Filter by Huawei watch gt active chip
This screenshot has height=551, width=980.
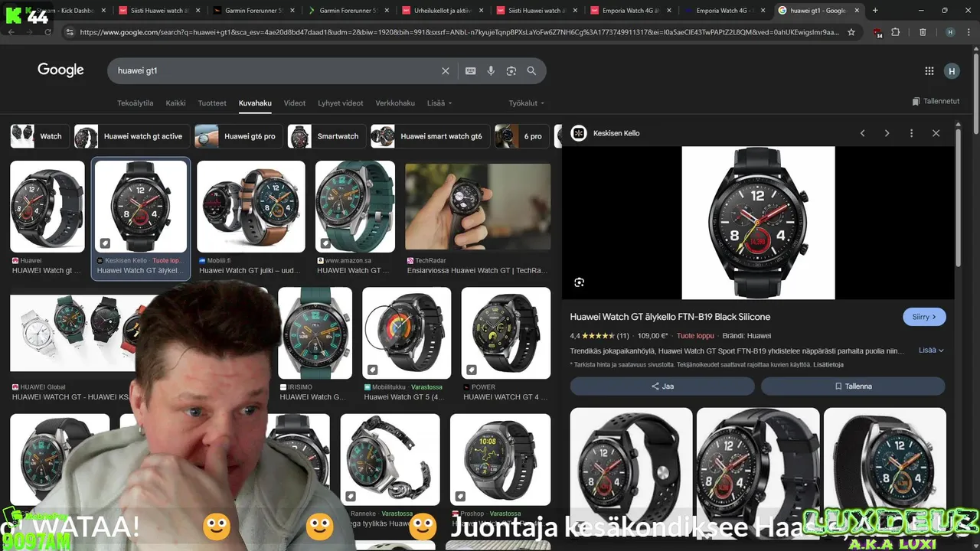pos(132,136)
